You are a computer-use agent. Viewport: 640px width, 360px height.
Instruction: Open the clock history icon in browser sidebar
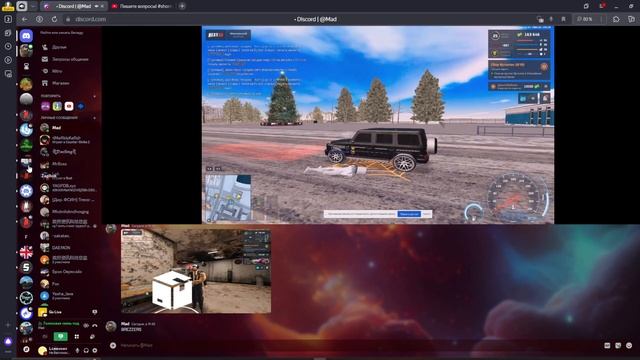(x=8, y=47)
